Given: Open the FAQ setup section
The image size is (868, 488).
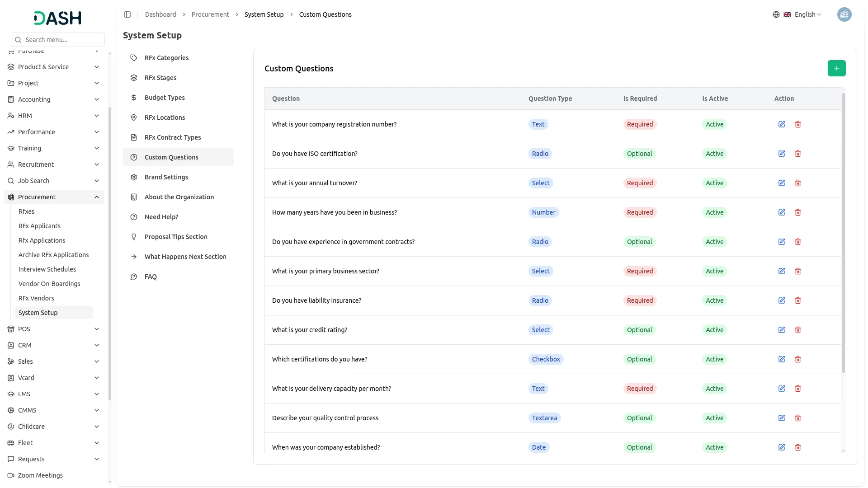Looking at the screenshot, I should click(151, 277).
